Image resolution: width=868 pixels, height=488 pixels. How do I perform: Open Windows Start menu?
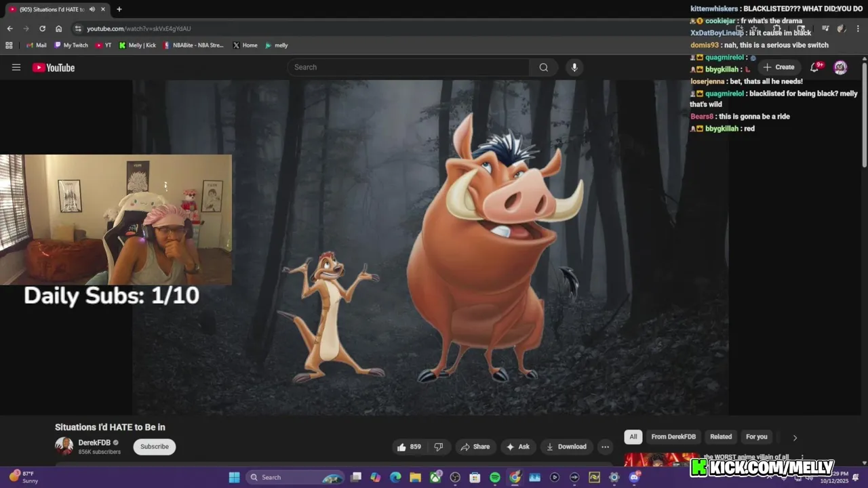(x=234, y=477)
